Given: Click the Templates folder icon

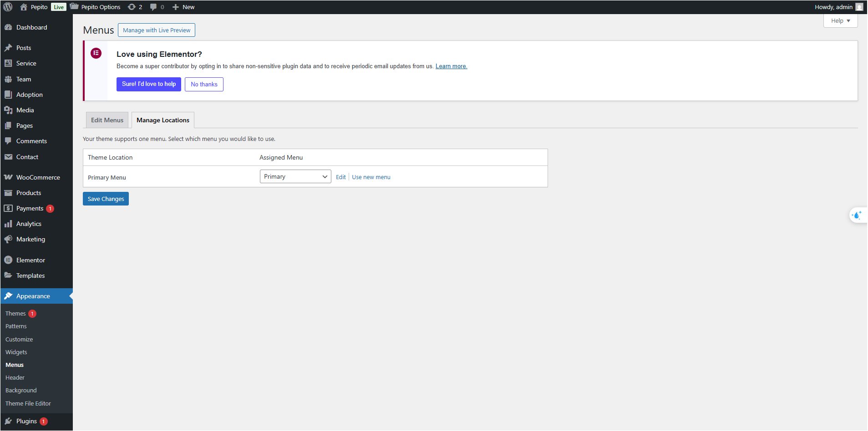Looking at the screenshot, I should click(8, 276).
